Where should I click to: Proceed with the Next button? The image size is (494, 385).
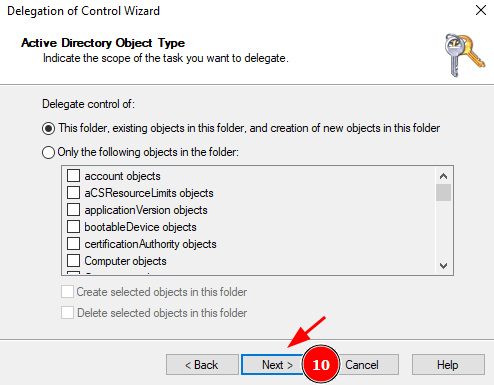pos(273,364)
